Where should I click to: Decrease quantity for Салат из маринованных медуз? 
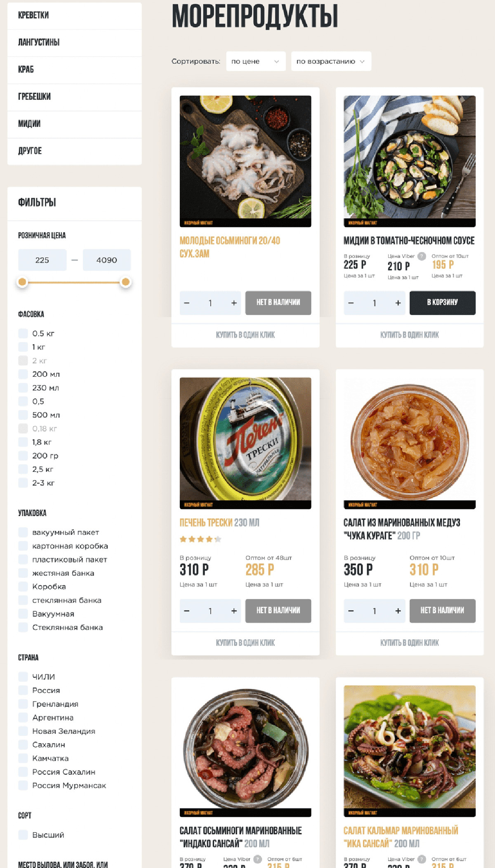351,611
